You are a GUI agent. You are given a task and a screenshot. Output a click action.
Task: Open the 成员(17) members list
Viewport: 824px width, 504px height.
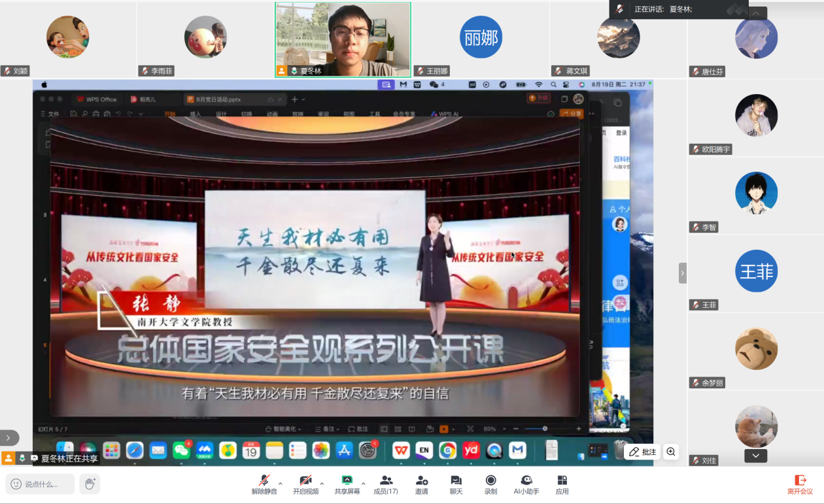386,484
